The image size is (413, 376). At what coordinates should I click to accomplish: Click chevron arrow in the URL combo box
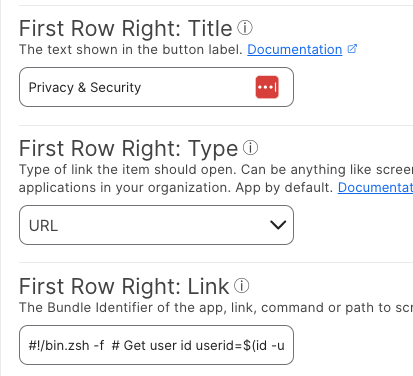click(x=278, y=225)
